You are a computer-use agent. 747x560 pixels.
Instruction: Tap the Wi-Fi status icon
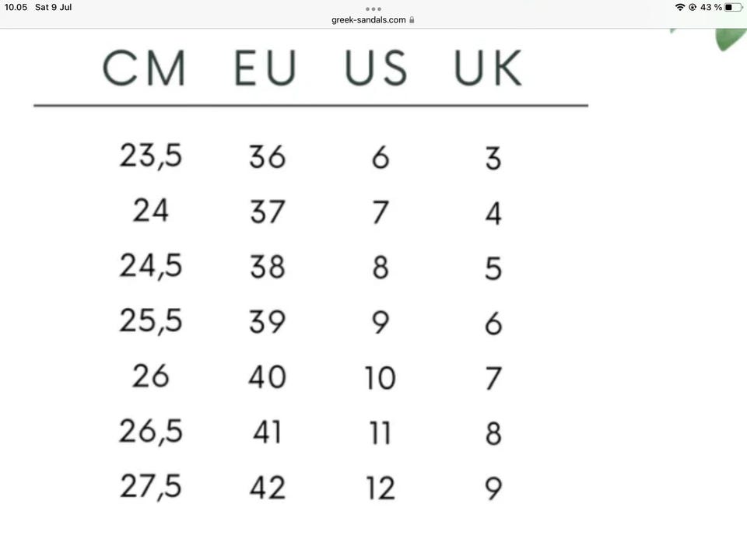tap(680, 7)
